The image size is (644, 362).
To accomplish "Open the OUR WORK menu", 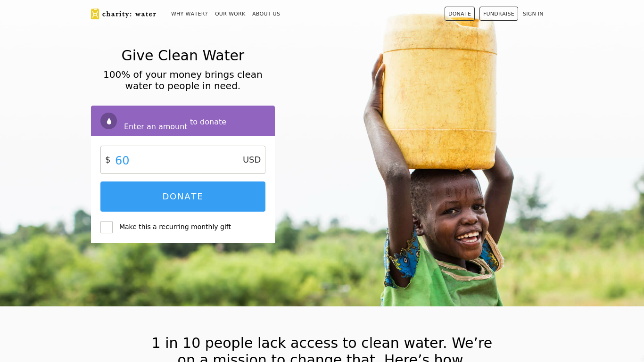I will pos(230,14).
